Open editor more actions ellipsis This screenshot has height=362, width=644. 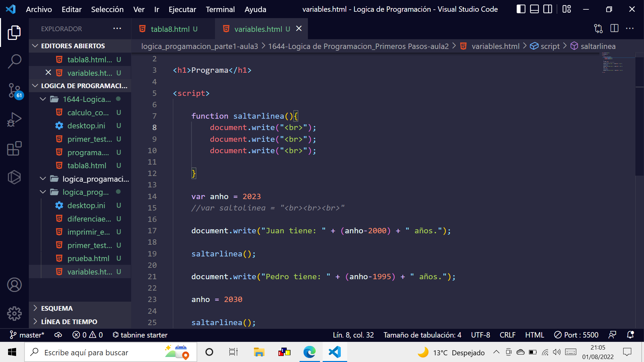(630, 29)
